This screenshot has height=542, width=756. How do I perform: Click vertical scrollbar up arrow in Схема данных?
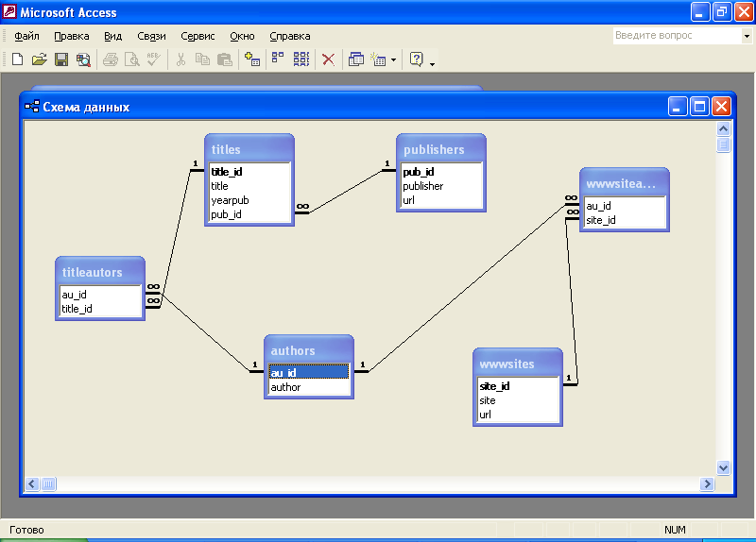point(723,128)
